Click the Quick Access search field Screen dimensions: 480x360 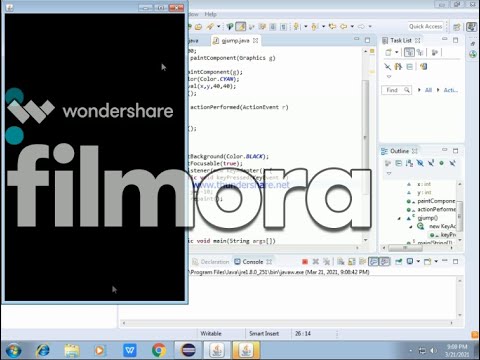pos(426,26)
